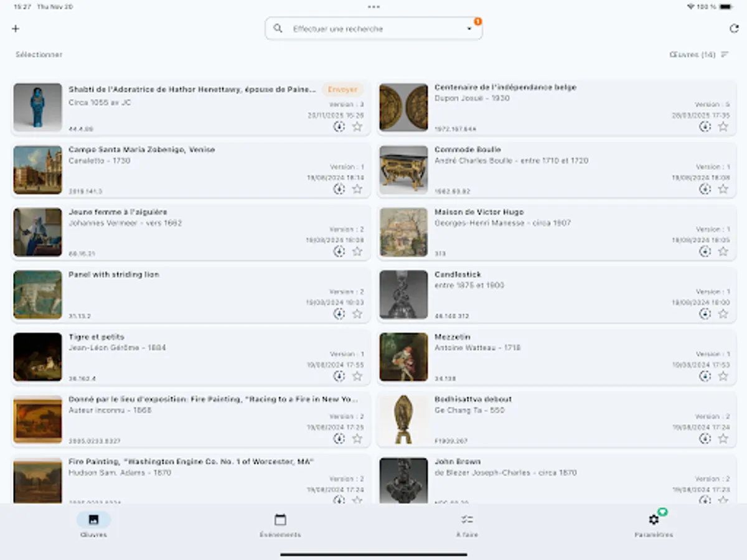Click the 'Œuvres (14)' count label

coord(692,55)
